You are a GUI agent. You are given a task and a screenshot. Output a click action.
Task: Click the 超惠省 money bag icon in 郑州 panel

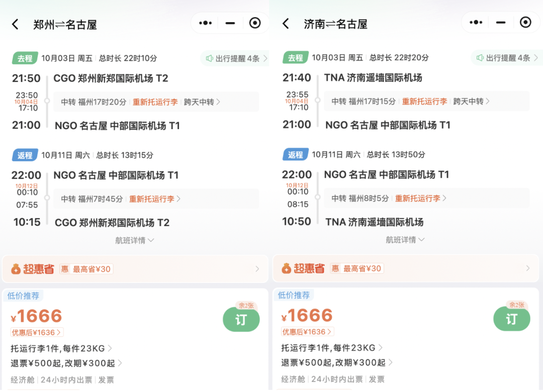(x=16, y=269)
